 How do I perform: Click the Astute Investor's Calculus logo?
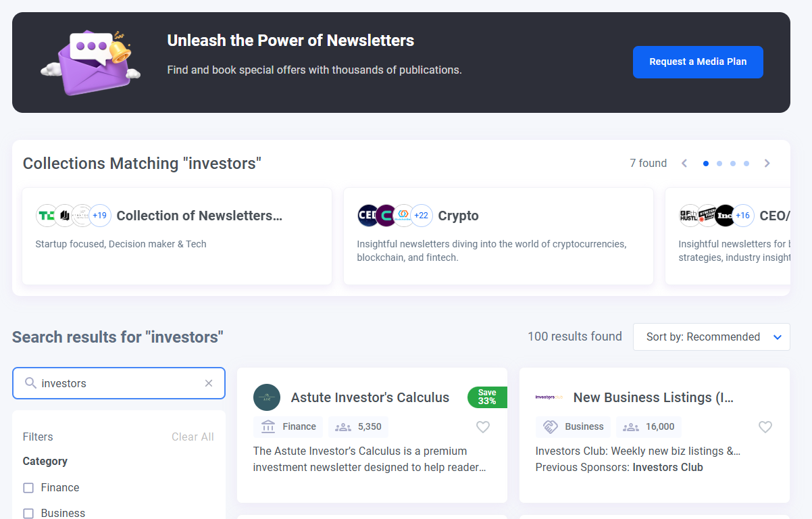[x=267, y=397]
